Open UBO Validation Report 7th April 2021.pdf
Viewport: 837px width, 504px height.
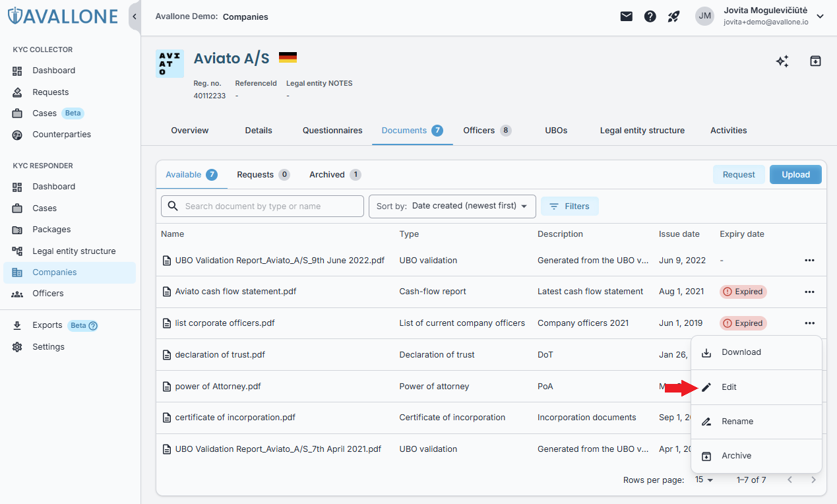tap(278, 449)
